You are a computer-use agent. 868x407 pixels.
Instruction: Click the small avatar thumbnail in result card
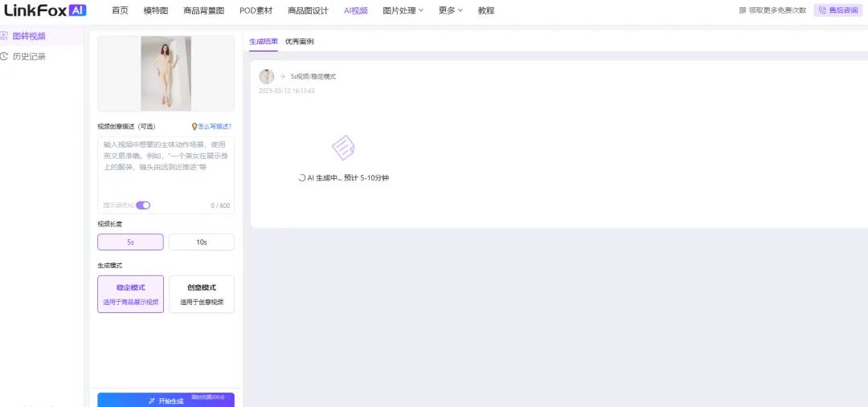point(267,77)
